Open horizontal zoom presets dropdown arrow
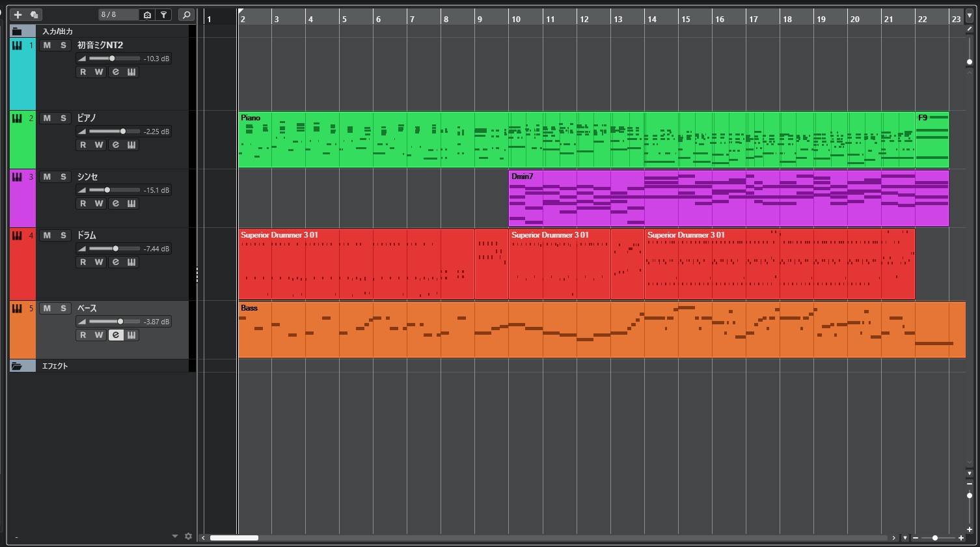Image resolution: width=980 pixels, height=547 pixels. point(905,538)
